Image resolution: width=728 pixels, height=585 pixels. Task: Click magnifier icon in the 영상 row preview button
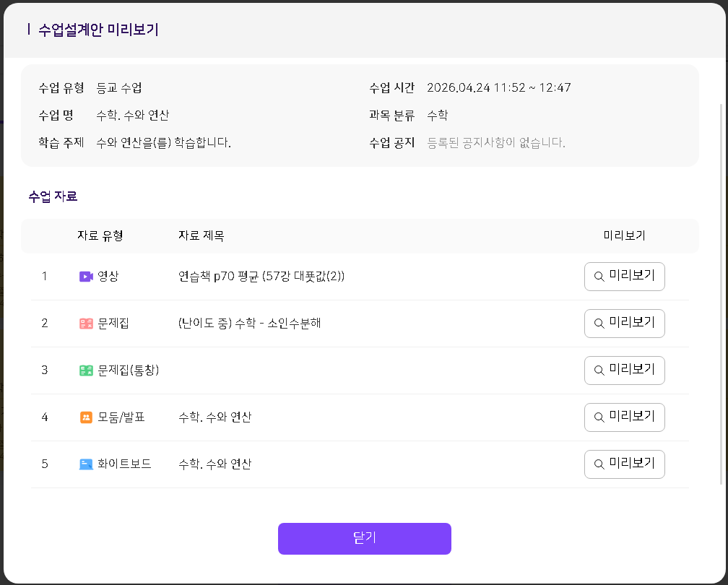tap(599, 277)
